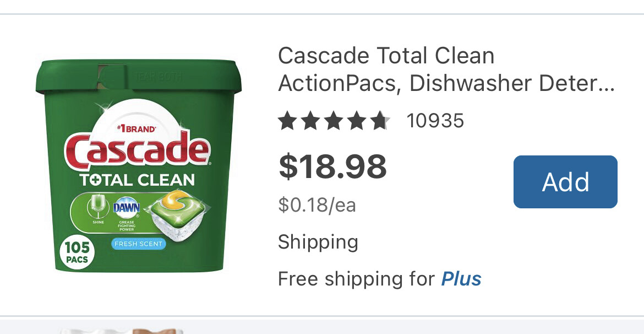Tap the $0.18/ea unit price
The width and height of the screenshot is (644, 334).
(x=316, y=205)
